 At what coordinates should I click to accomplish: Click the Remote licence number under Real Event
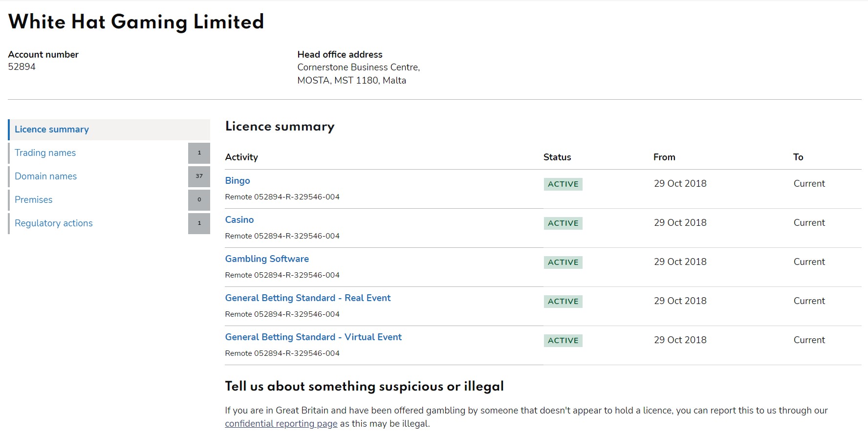pos(282,314)
